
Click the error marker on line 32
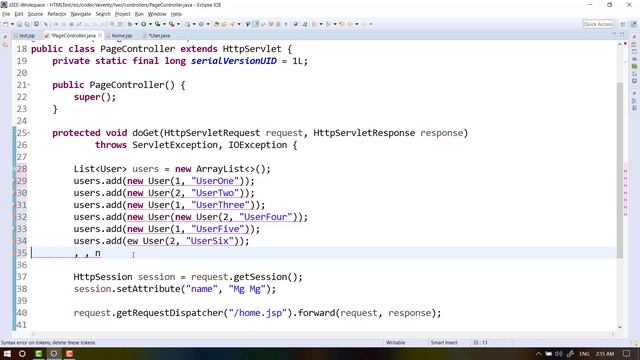[x=15, y=217]
